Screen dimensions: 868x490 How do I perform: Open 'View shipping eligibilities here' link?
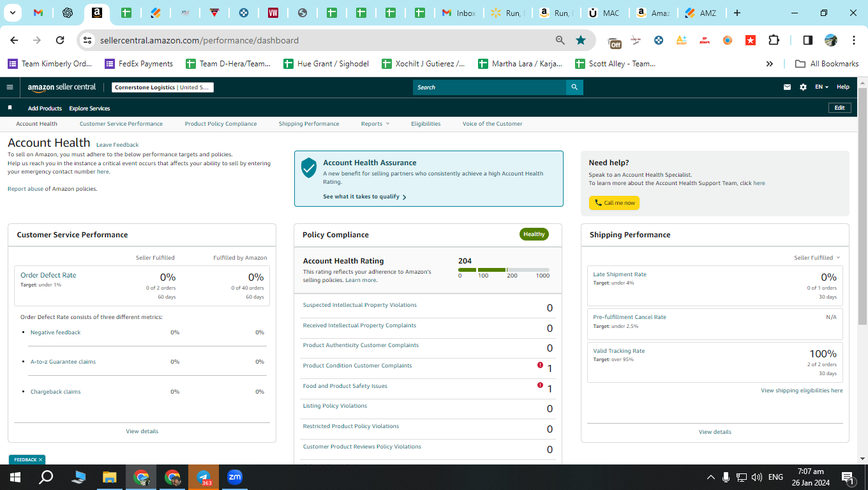coord(802,390)
